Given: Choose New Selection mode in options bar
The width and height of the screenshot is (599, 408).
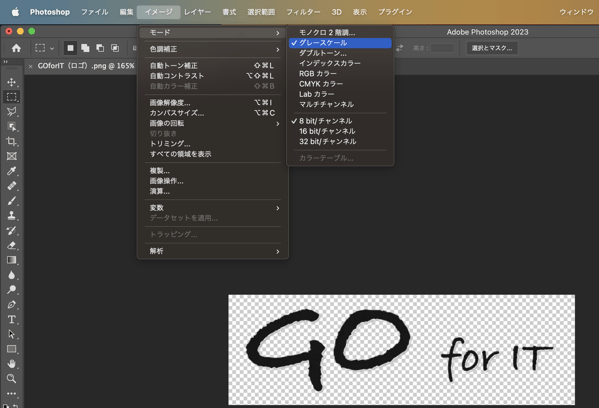Looking at the screenshot, I should coord(70,48).
